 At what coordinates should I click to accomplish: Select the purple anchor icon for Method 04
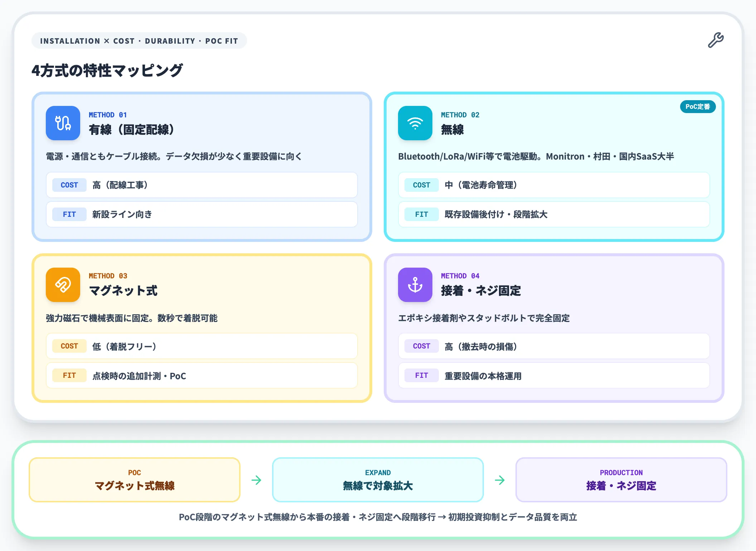coord(415,285)
